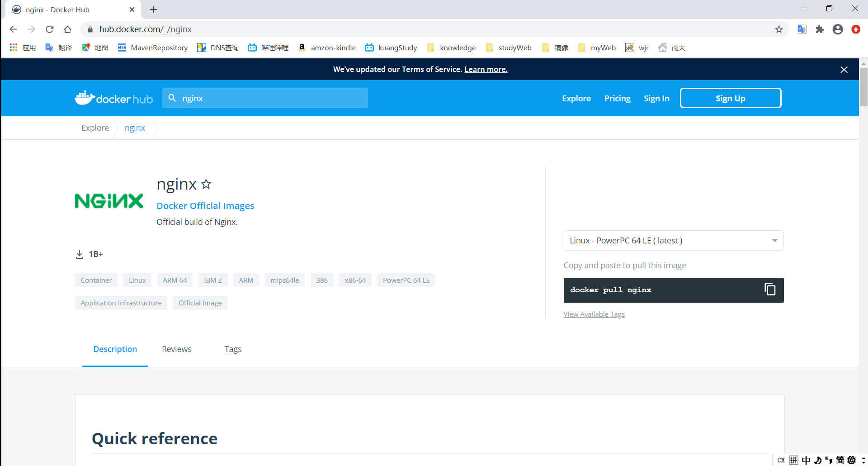Image resolution: width=868 pixels, height=466 pixels.
Task: Click the browser back arrow
Action: click(13, 29)
